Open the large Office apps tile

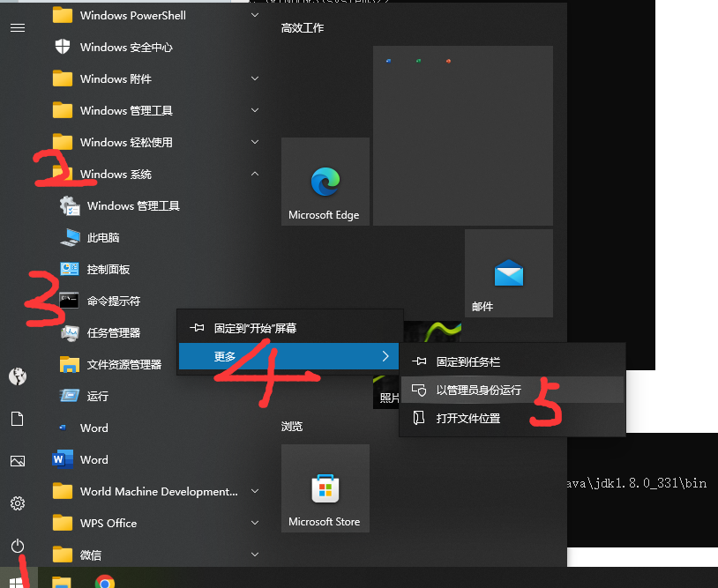(x=463, y=136)
